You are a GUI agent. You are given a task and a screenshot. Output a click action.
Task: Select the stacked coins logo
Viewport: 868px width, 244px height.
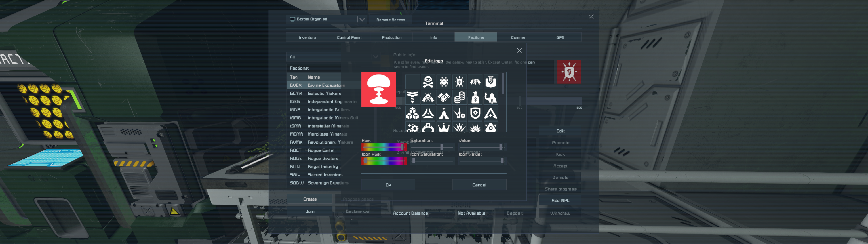pyautogui.click(x=459, y=97)
